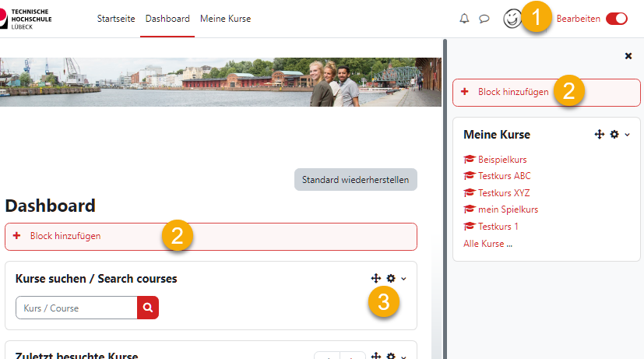Open the Kurse suchen block gear settings
The height and width of the screenshot is (359, 644).
click(x=391, y=279)
